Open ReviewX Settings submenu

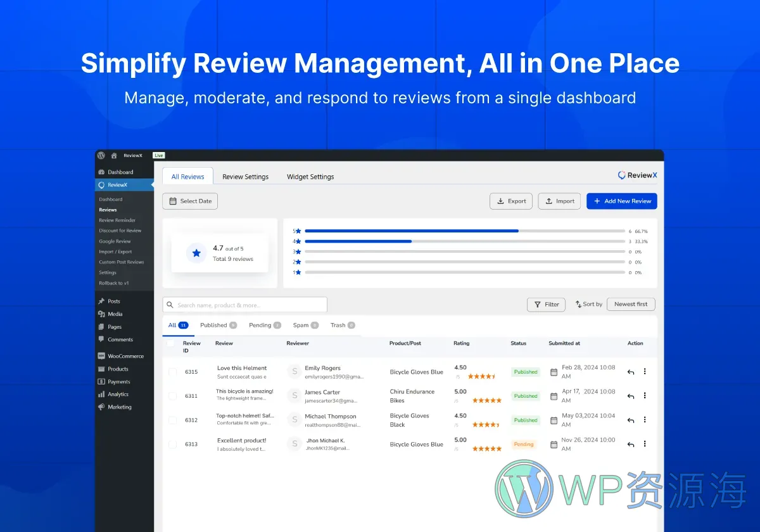tap(108, 272)
